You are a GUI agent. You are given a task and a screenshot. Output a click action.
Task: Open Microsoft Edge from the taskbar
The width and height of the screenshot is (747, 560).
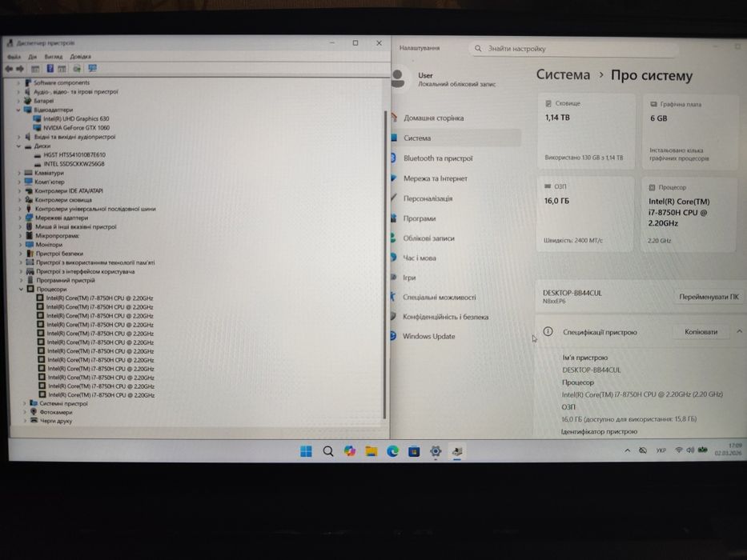[x=392, y=451]
